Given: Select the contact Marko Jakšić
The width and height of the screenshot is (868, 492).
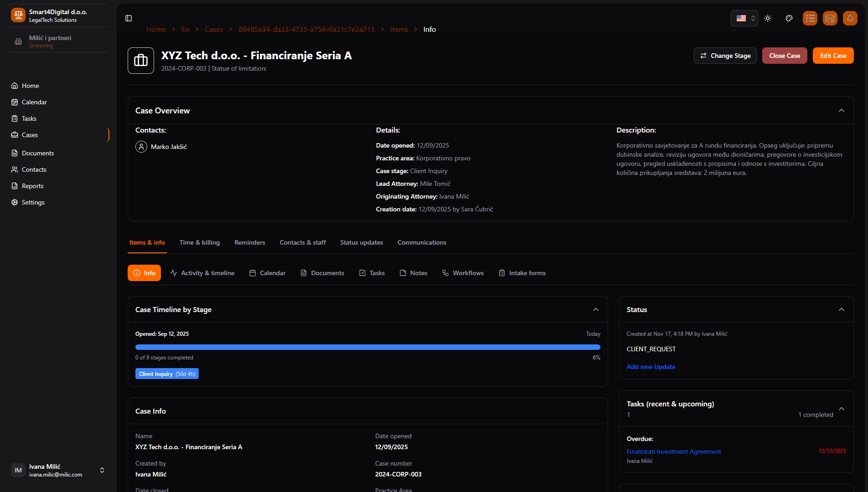Looking at the screenshot, I should coord(169,147).
